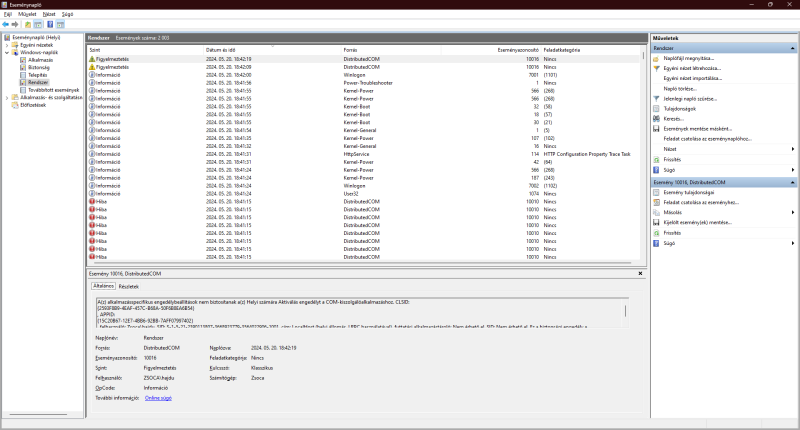This screenshot has width=800, height=430.
Task: Click the event description text scrollbar
Action: (x=625, y=313)
